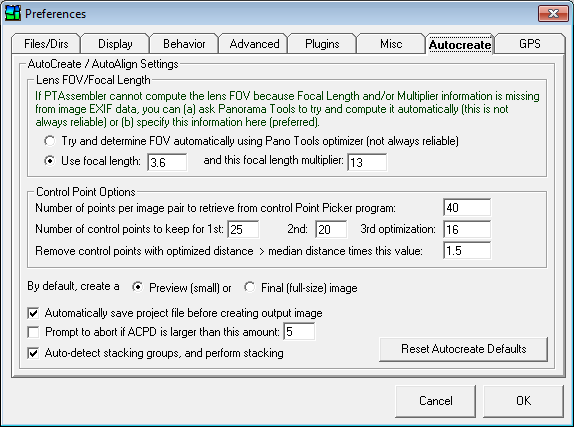
Task: Open the GPS tab
Action: [x=529, y=44]
